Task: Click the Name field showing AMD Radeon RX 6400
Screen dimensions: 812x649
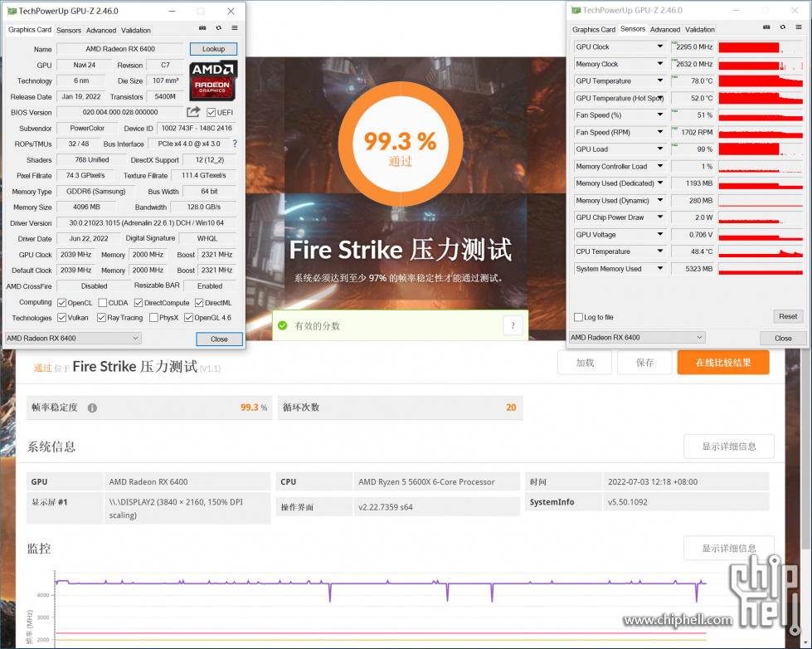Action: (120, 49)
